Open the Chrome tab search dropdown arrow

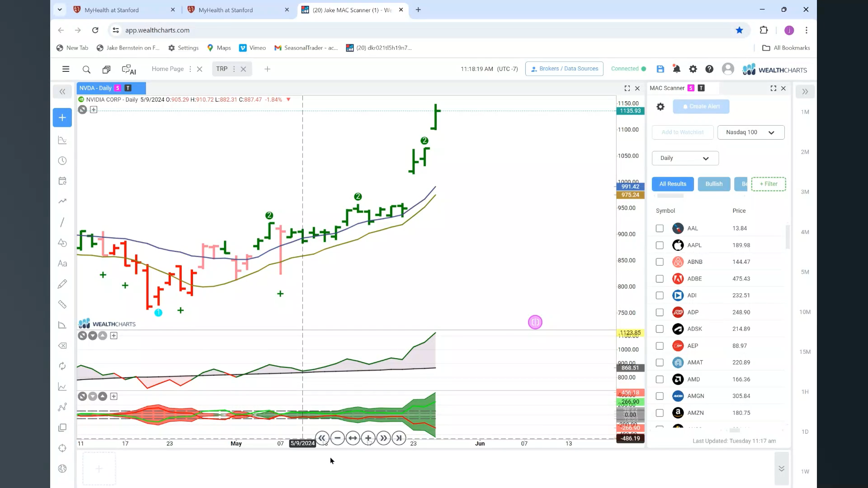[60, 9]
